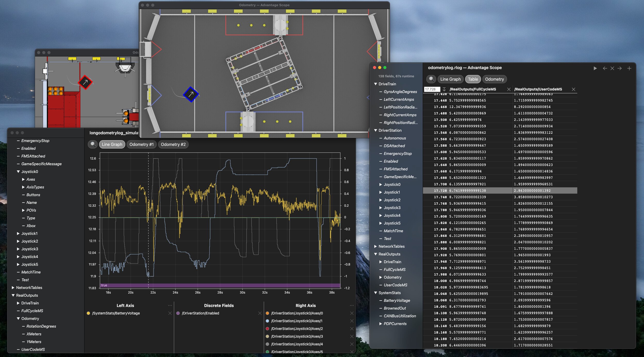Viewport: 644px width, 357px height.
Task: Click the timestamp input field showing 17.728
Action: (x=432, y=89)
